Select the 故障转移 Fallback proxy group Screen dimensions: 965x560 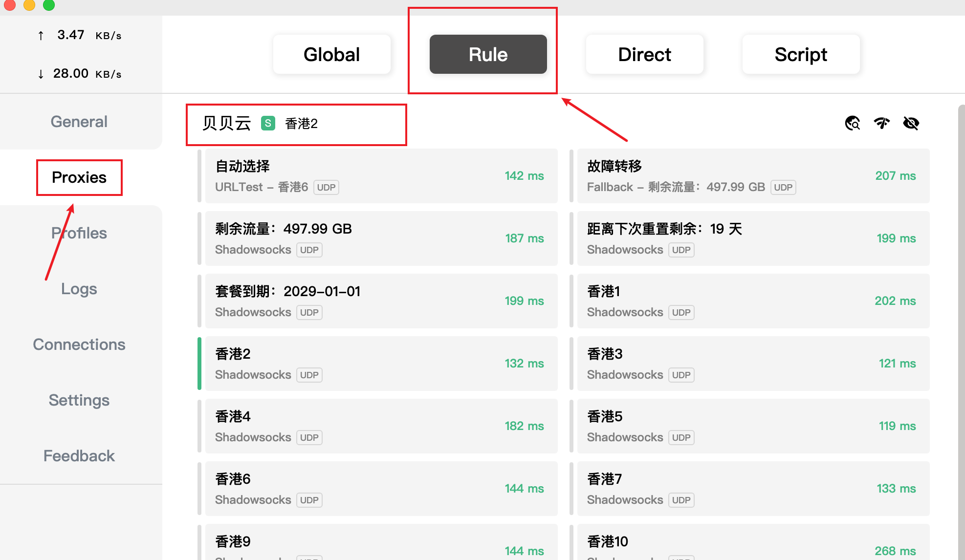[x=753, y=176]
